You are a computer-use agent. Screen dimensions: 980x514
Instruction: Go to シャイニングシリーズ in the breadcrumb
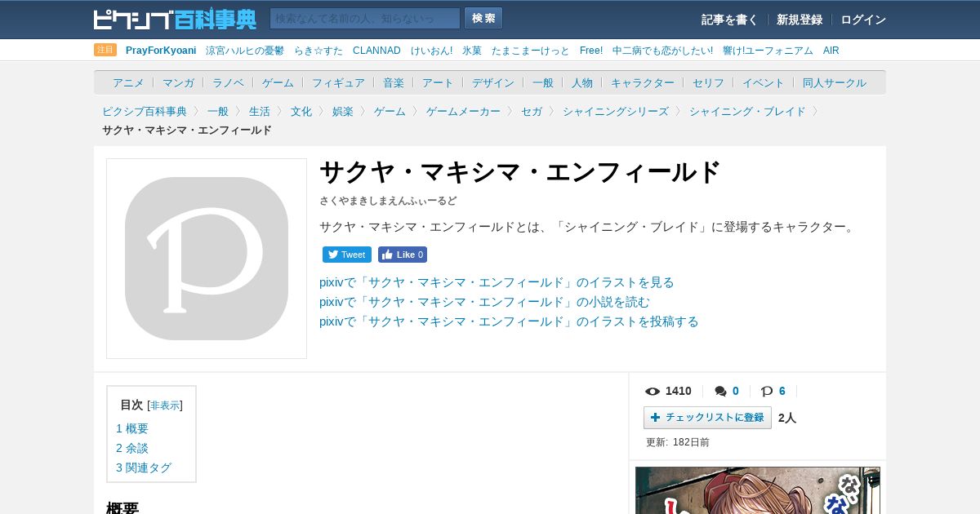pos(616,111)
